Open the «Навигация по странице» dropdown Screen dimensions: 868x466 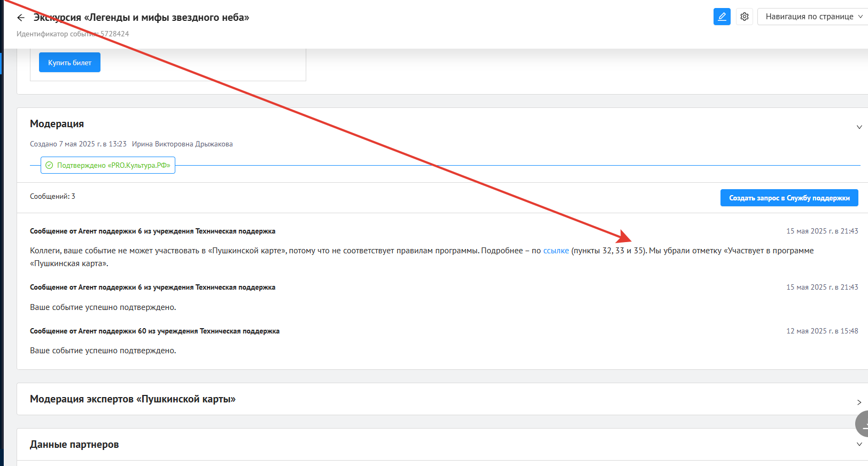coord(812,17)
